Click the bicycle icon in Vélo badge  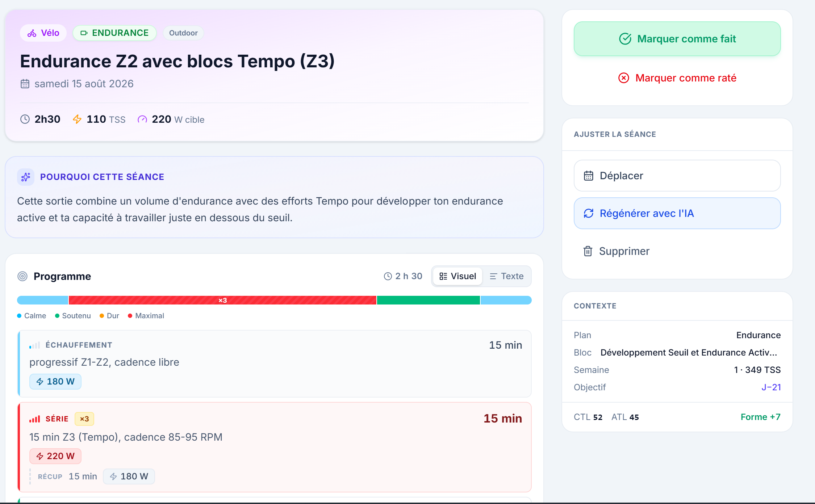click(x=32, y=33)
